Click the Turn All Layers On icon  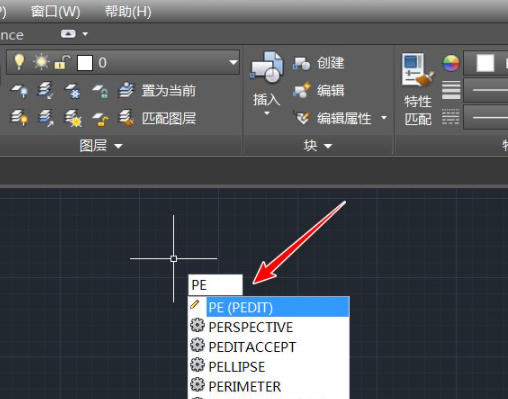coord(19,118)
